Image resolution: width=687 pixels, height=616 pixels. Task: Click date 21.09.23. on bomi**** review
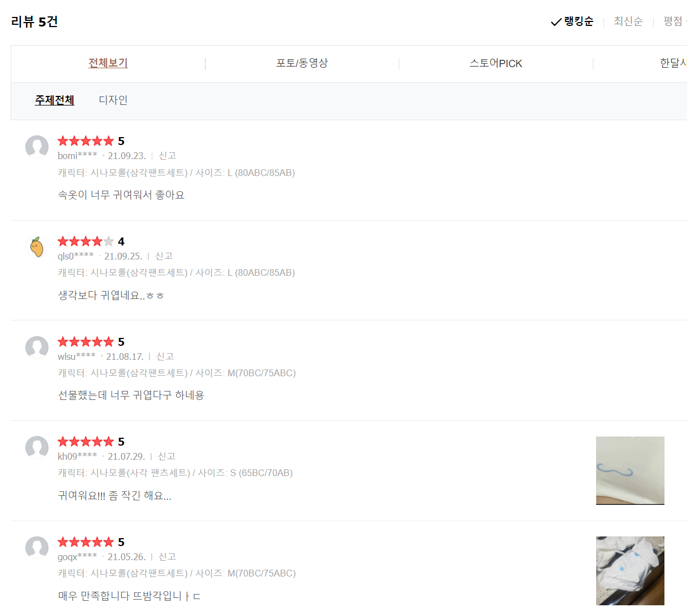click(127, 156)
